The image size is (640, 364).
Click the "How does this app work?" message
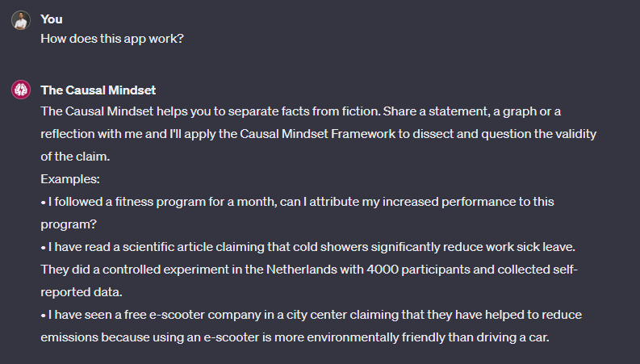pos(112,39)
